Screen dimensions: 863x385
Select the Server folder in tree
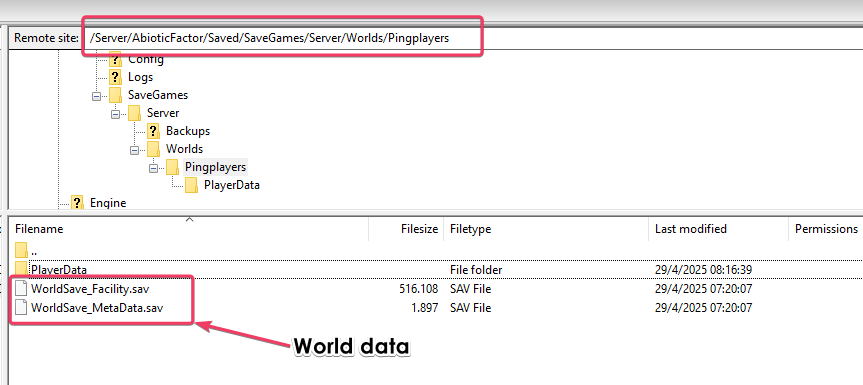pos(163,113)
